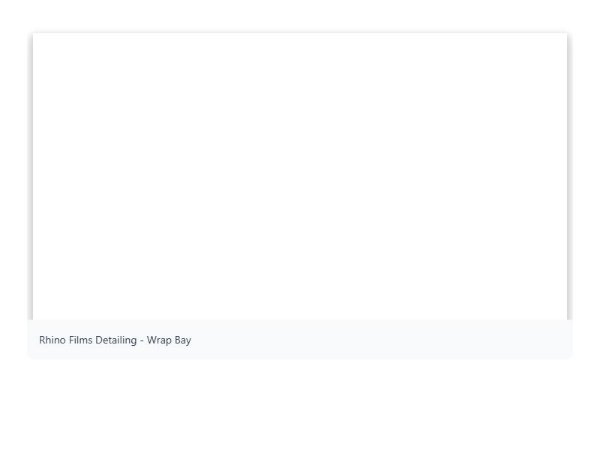This screenshot has height=450, width=600.
Task: Click the hyphen between Detailing and Wrap
Action: point(142,340)
